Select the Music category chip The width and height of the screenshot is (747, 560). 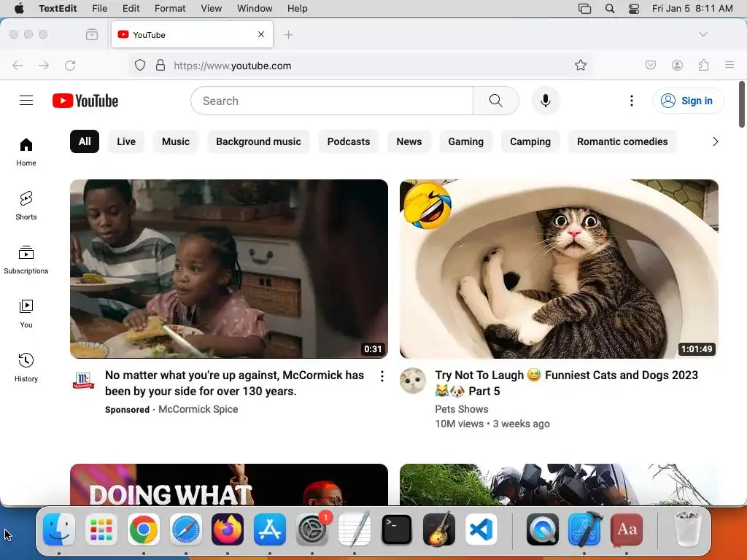pyautogui.click(x=176, y=141)
